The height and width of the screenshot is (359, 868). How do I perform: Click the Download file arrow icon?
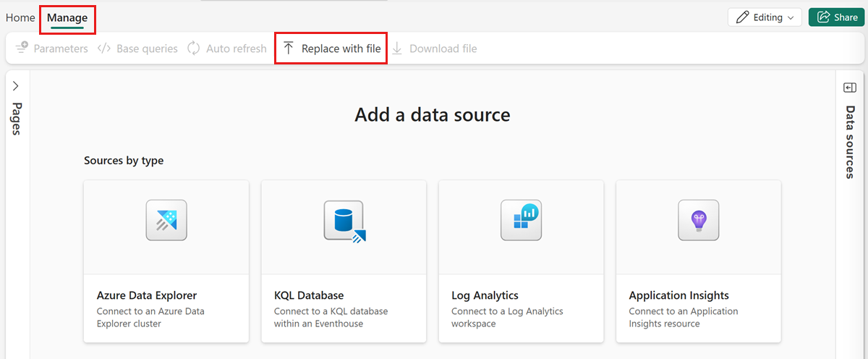coord(397,48)
